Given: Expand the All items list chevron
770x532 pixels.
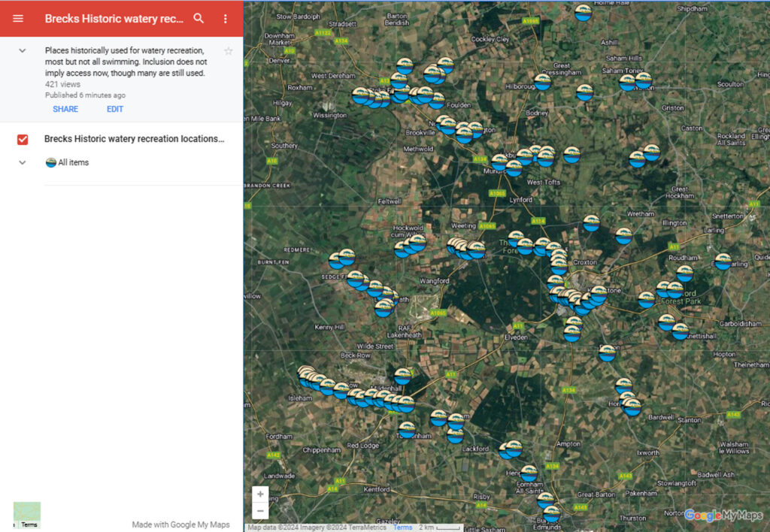Looking at the screenshot, I should pyautogui.click(x=23, y=162).
